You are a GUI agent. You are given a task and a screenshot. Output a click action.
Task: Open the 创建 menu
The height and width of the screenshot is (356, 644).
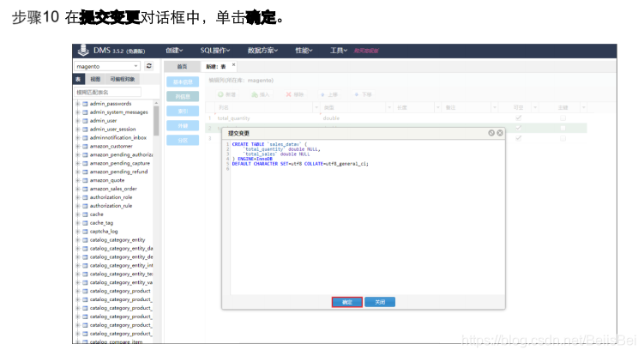click(174, 51)
